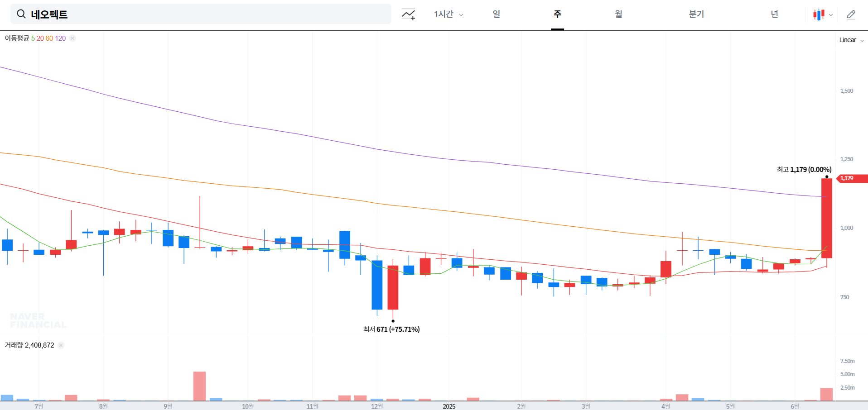Switch to the 월 monthly tab
Image resolution: width=868 pixels, height=410 pixels.
[x=618, y=14]
